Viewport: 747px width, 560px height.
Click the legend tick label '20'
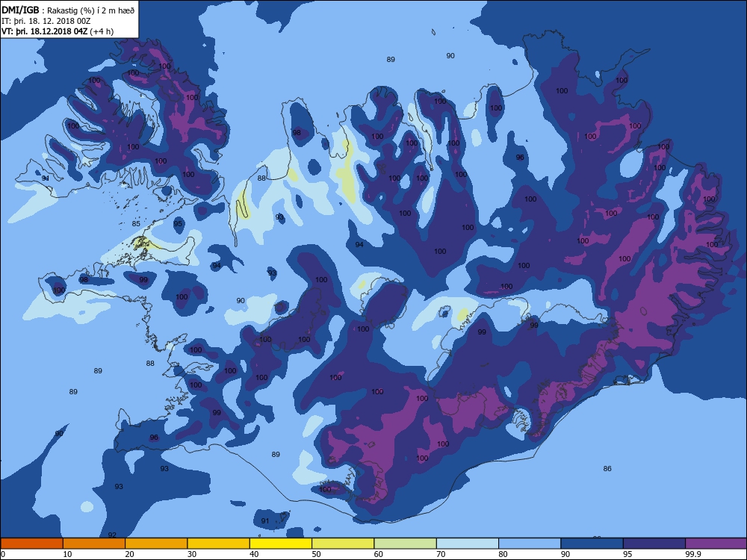[x=129, y=554]
